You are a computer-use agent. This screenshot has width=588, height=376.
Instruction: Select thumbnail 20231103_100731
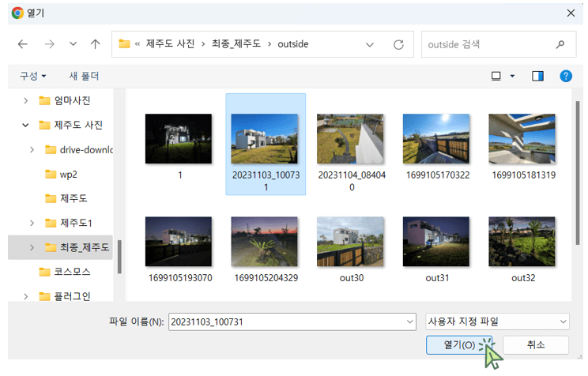[x=266, y=144]
